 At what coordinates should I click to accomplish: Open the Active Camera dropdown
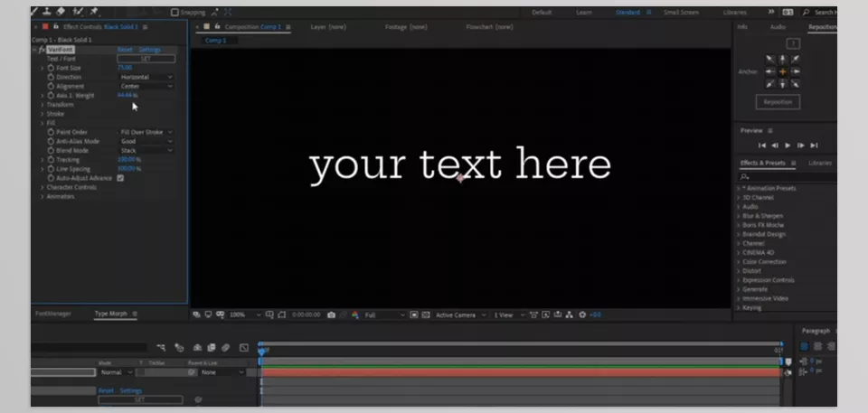[460, 315]
